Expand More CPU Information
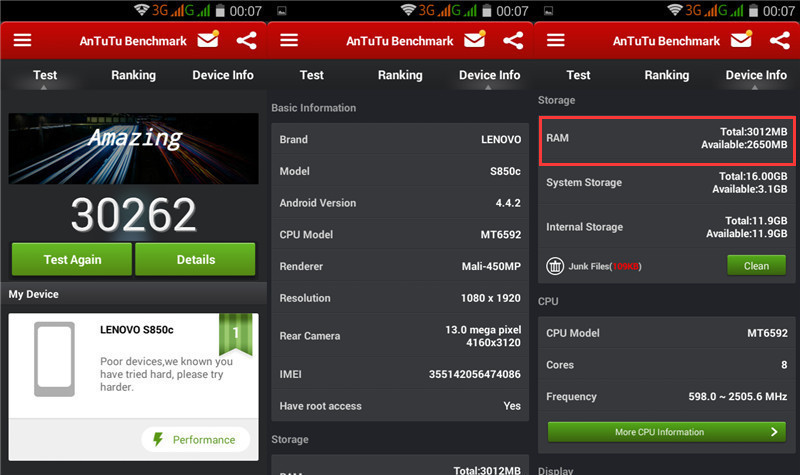 coord(668,432)
